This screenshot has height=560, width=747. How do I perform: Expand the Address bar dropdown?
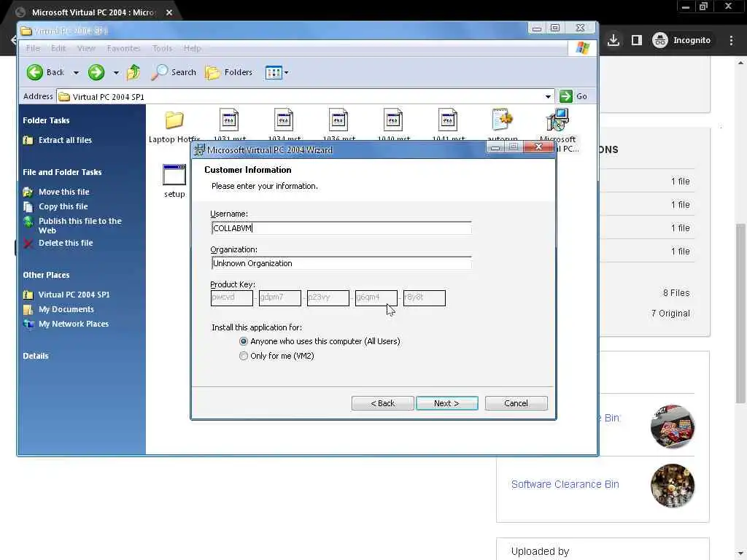click(548, 97)
